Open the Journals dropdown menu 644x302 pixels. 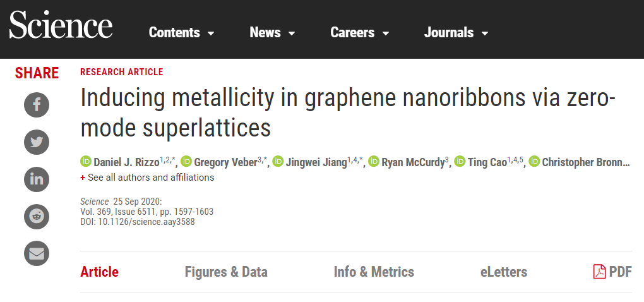coord(456,33)
